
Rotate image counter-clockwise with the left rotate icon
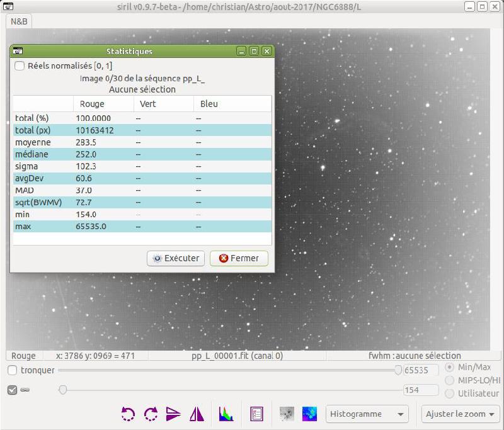(x=128, y=414)
